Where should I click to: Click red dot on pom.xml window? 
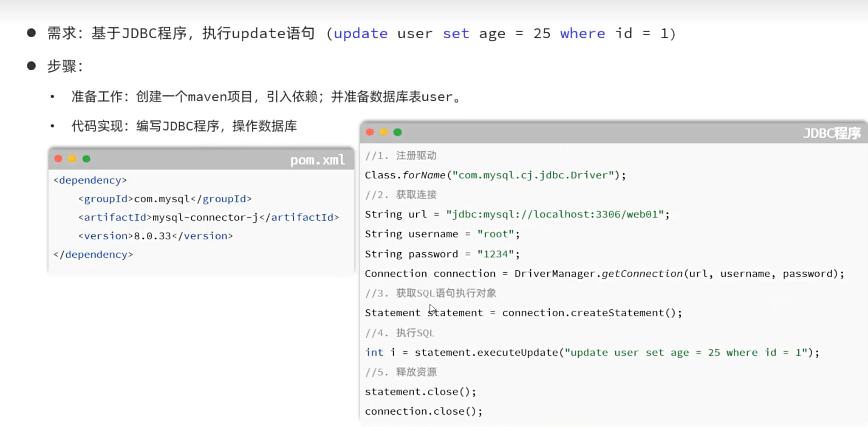(58, 159)
